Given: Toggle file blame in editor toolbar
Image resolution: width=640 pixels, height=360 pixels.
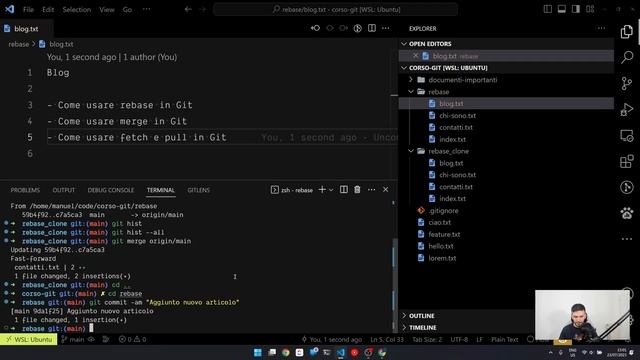Looking at the screenshot, I should 358,28.
